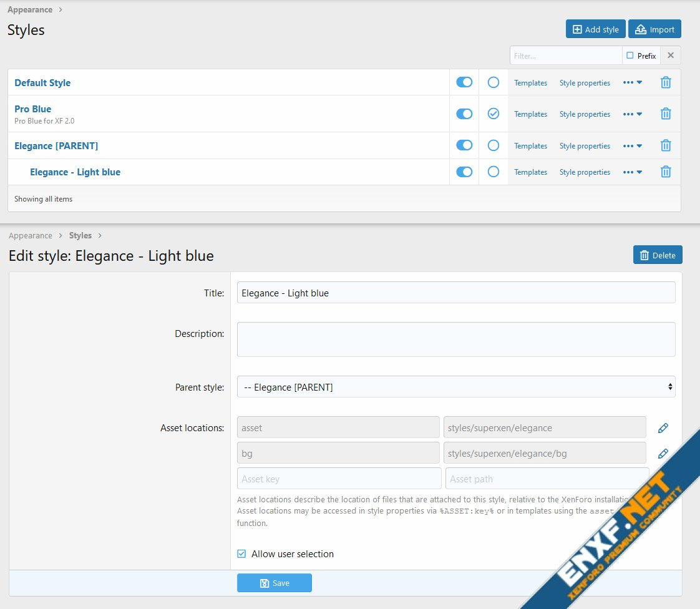Toggle Elegance [PARENT] active switch
The width and height of the screenshot is (700, 609).
coord(464,145)
